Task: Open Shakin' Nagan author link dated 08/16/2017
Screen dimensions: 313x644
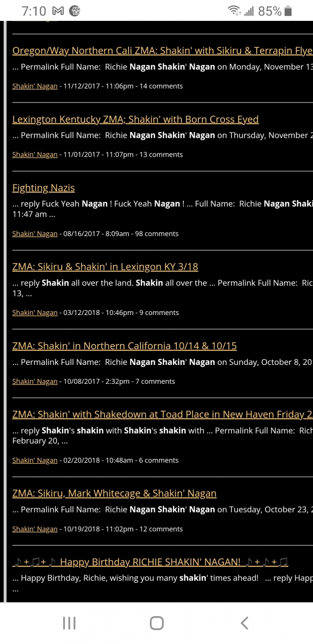Action: coord(35,233)
